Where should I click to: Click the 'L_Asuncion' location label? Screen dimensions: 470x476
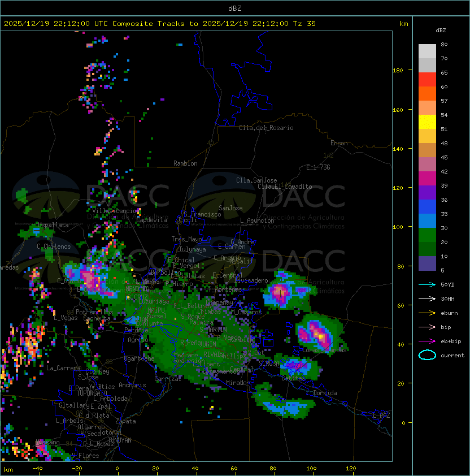tap(257, 220)
